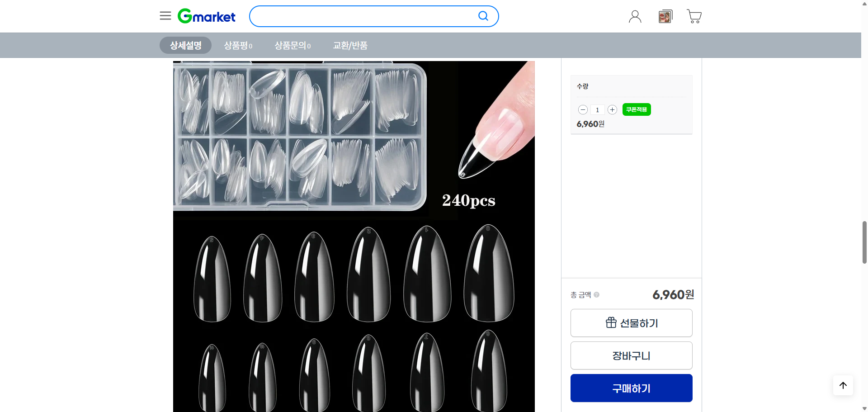The image size is (868, 412).
Task: Open my account profile icon
Action: 635,17
